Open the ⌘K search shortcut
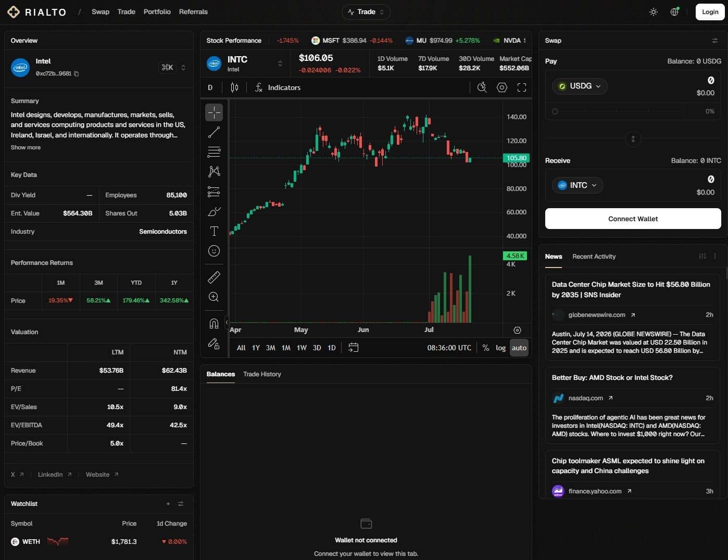The height and width of the screenshot is (560, 728). coord(167,68)
